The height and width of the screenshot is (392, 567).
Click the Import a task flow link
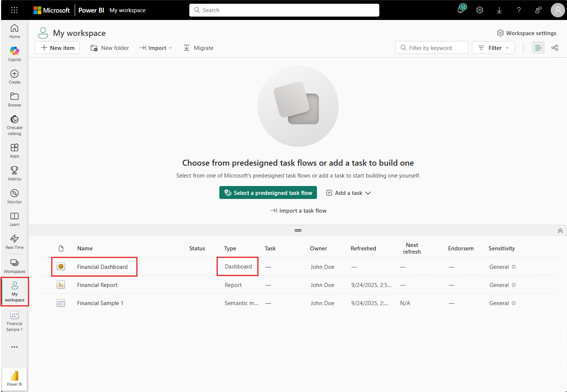(x=298, y=210)
